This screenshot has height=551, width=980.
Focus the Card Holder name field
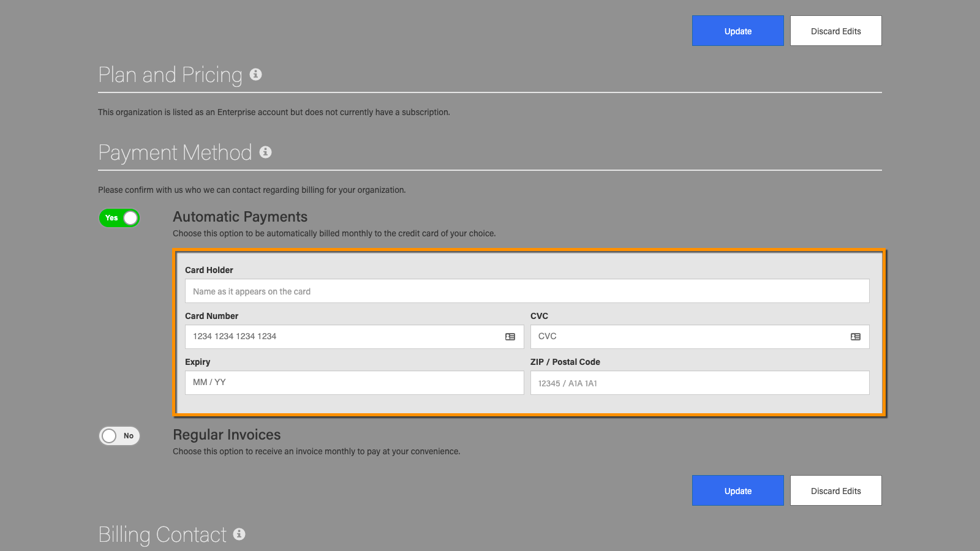[x=527, y=291]
